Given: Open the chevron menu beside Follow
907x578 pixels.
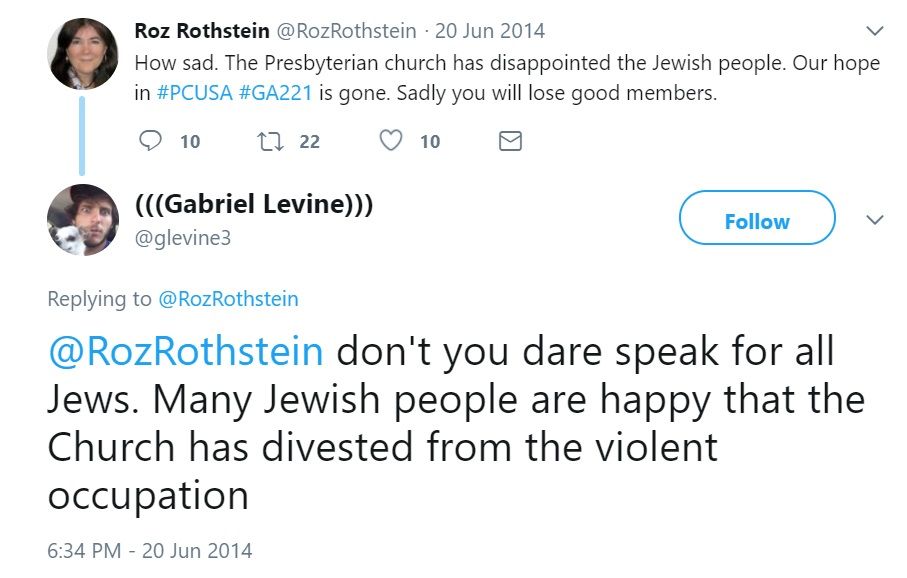Looking at the screenshot, I should click(875, 219).
